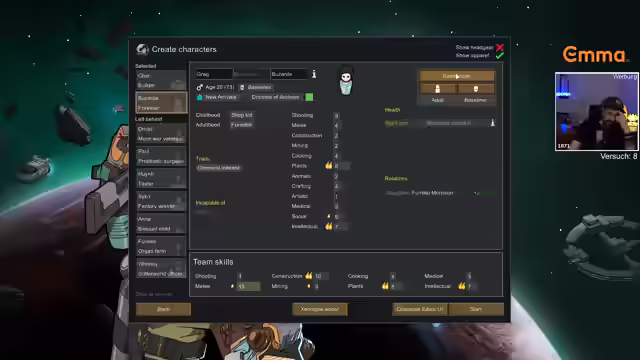
Task: Click the New Arrivals faction icon
Action: coord(200,97)
